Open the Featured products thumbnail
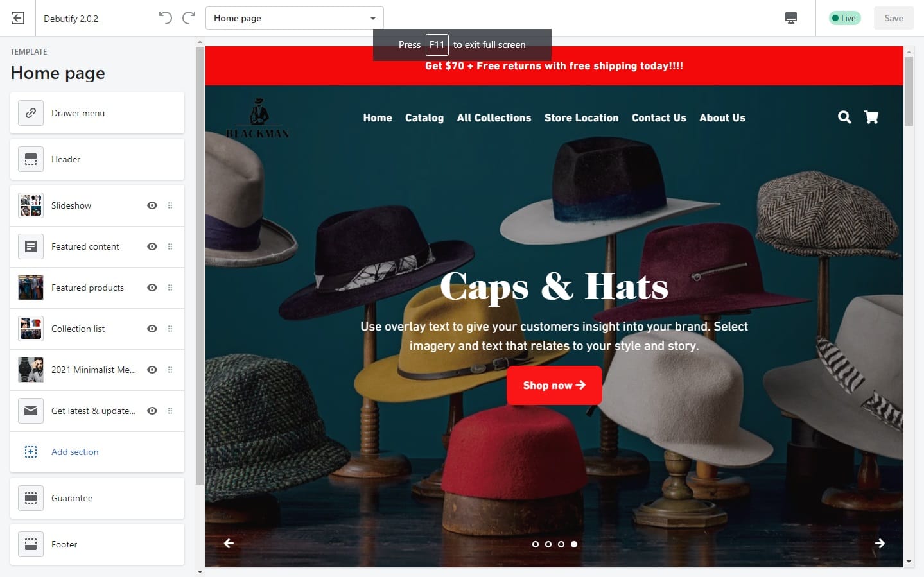Viewport: 924px width, 577px height. coord(31,288)
